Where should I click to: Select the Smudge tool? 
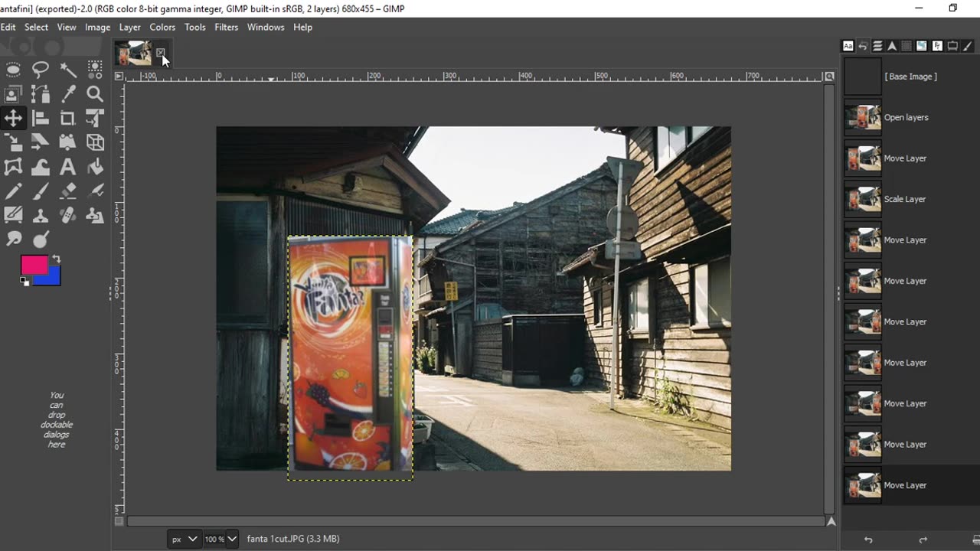pyautogui.click(x=13, y=240)
